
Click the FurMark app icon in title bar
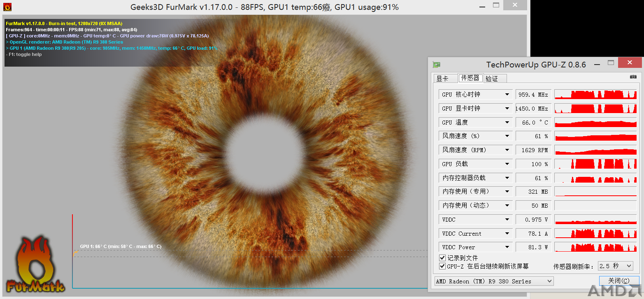click(x=7, y=7)
